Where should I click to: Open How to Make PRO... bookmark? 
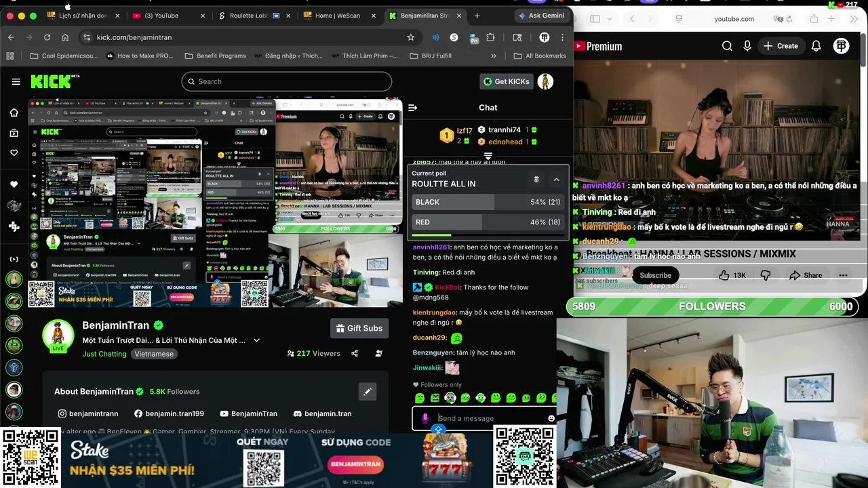point(140,56)
